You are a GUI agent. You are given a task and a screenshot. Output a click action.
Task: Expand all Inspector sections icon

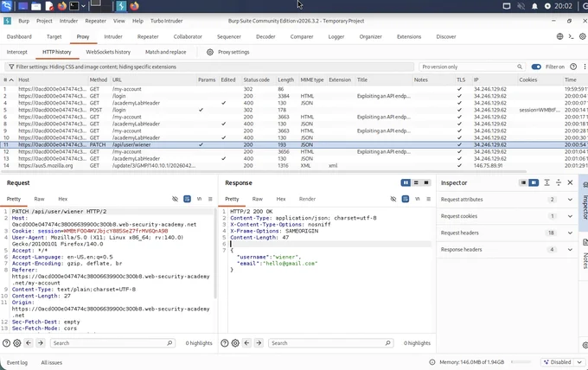546,182
